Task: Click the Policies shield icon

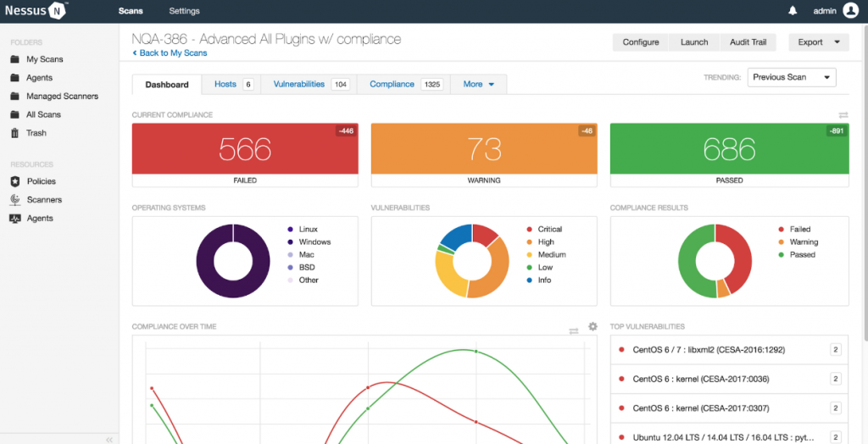Action: 15,181
